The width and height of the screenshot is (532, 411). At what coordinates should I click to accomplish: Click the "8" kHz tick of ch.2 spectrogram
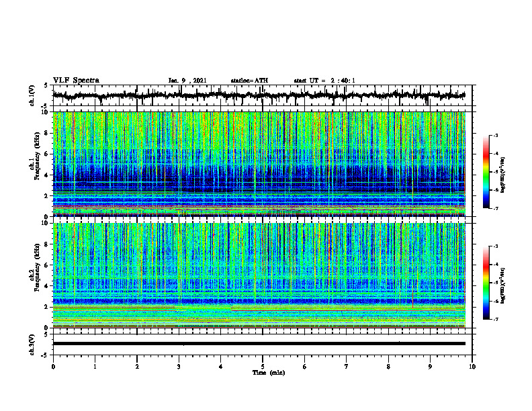pos(47,244)
